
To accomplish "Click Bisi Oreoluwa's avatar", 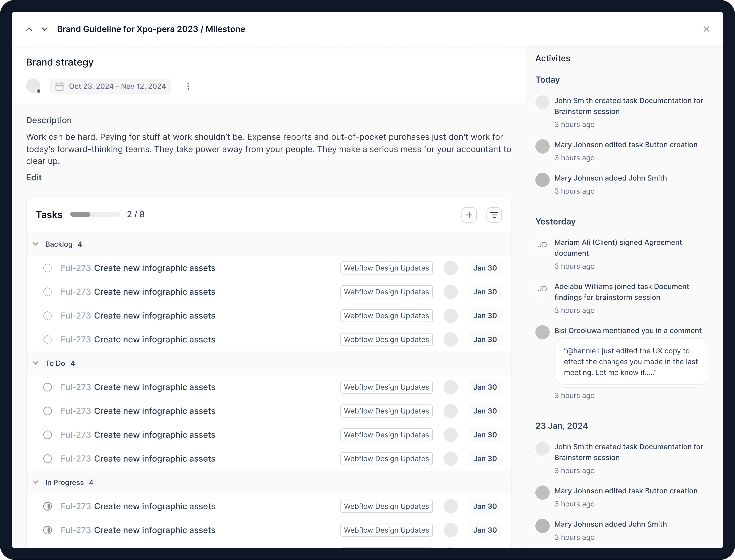I will pos(543,332).
